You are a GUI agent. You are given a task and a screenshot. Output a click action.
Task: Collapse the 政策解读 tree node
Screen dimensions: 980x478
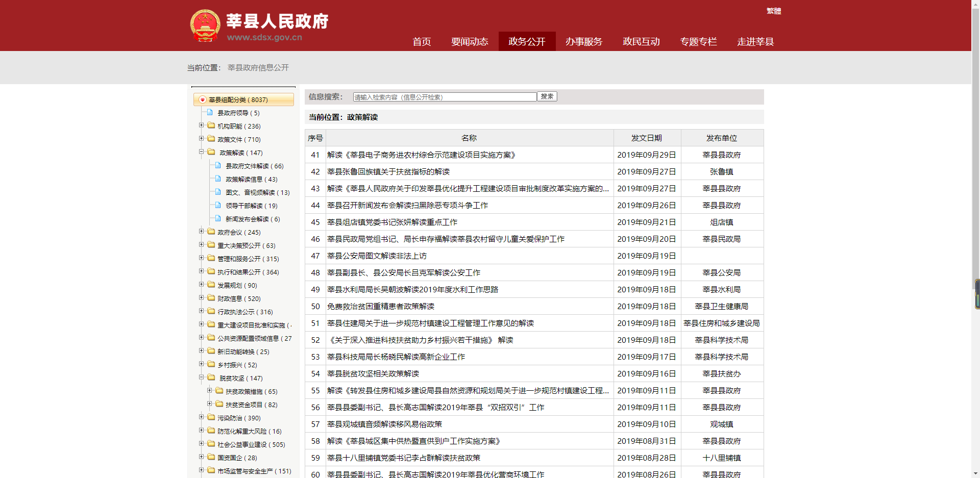(201, 152)
